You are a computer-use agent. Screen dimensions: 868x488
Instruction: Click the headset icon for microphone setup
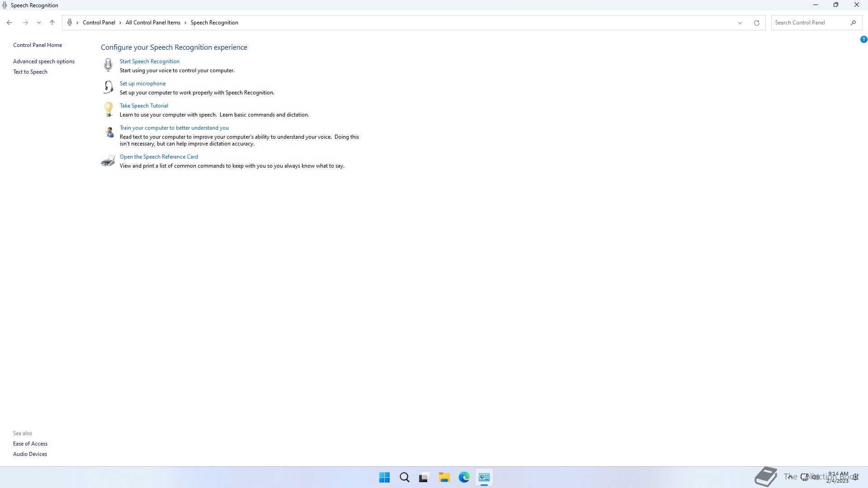(x=108, y=87)
